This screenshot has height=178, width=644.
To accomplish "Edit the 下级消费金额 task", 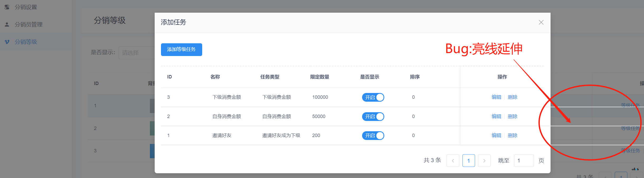I will coord(496,97).
